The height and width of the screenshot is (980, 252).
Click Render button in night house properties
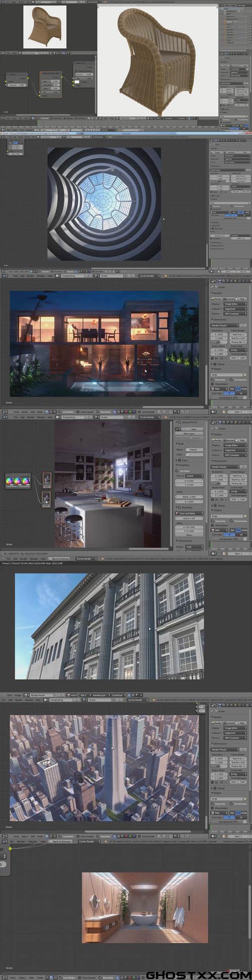216,299
